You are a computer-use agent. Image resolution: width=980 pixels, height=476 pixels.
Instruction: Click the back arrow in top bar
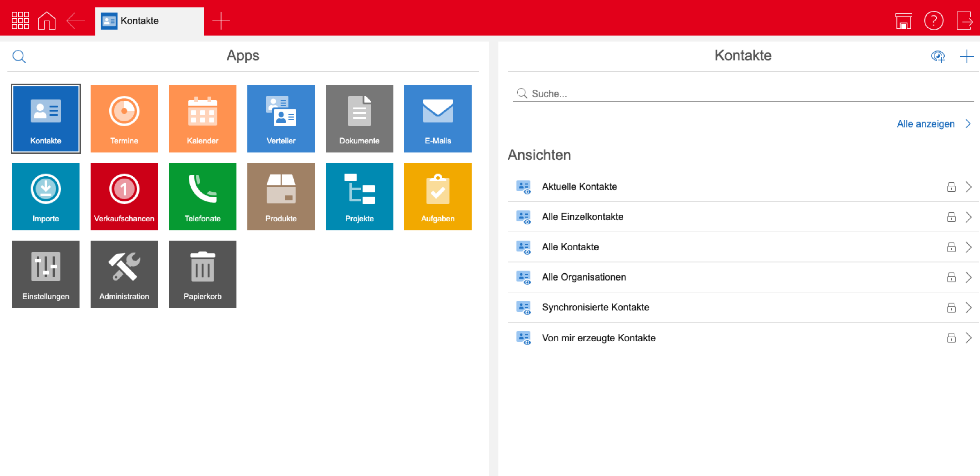(76, 21)
